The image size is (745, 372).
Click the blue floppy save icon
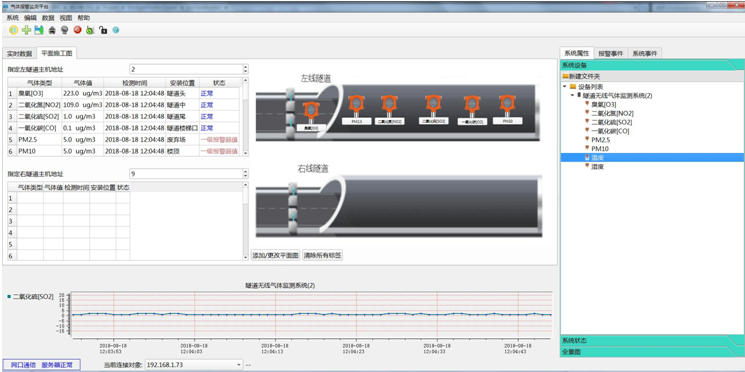pos(39,30)
